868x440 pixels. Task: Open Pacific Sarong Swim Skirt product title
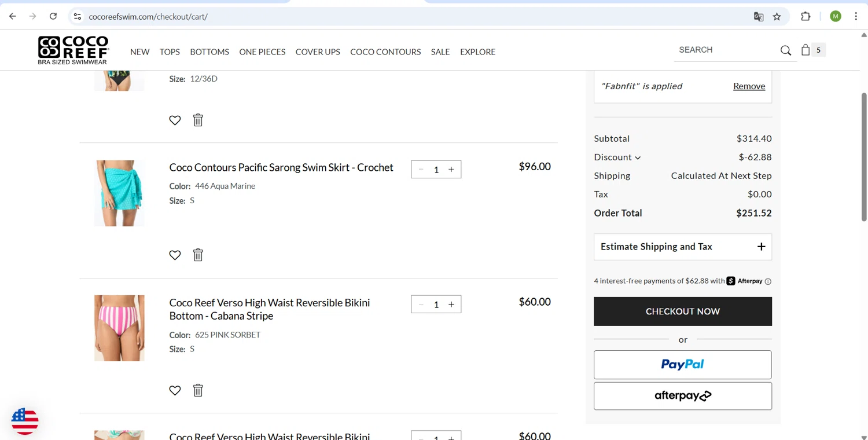(x=281, y=167)
